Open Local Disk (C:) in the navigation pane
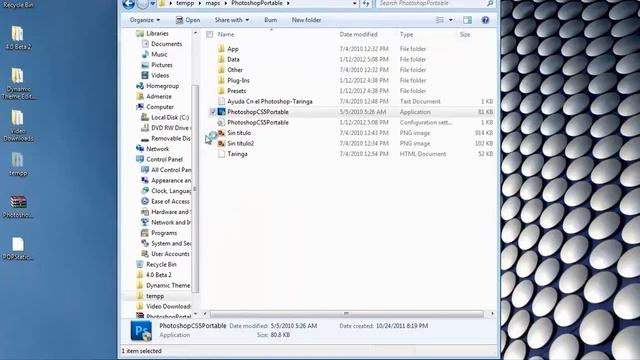Image resolution: width=640 pixels, height=360 pixels. tap(170, 118)
